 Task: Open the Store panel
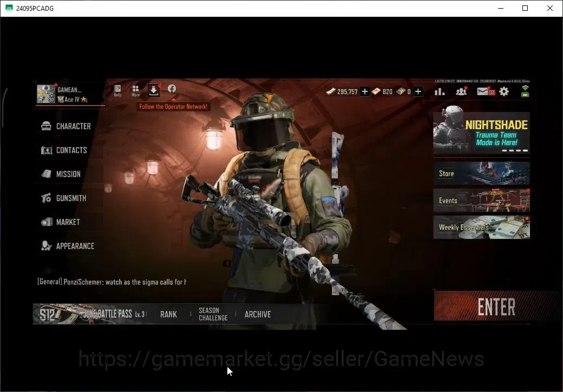pos(481,173)
